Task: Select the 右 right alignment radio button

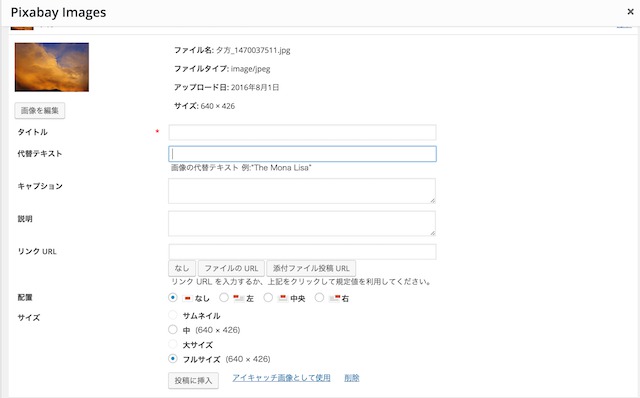Action: 319,298
